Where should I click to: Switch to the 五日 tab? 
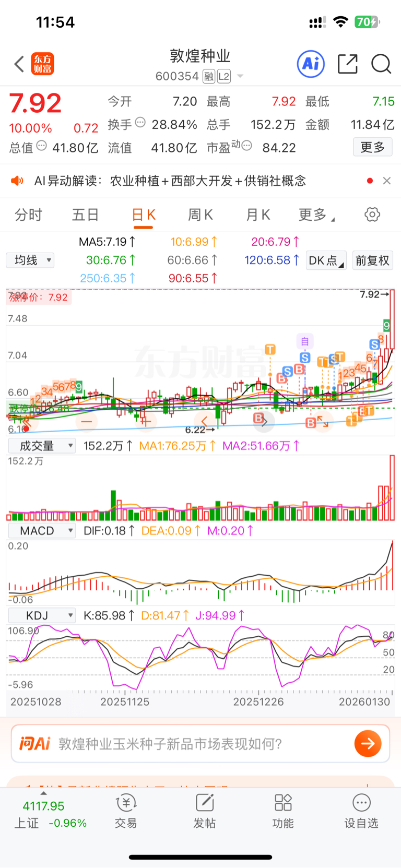click(x=86, y=215)
